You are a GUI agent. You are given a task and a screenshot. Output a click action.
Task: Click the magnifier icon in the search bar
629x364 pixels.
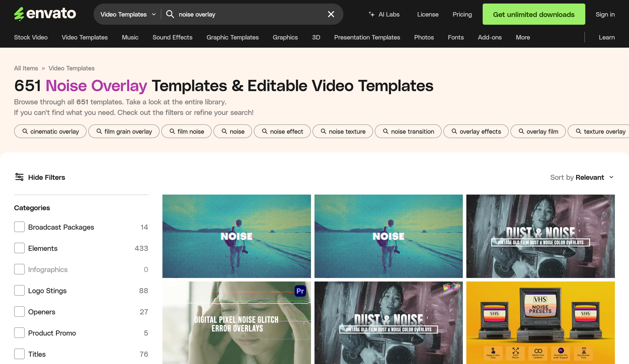click(x=170, y=14)
